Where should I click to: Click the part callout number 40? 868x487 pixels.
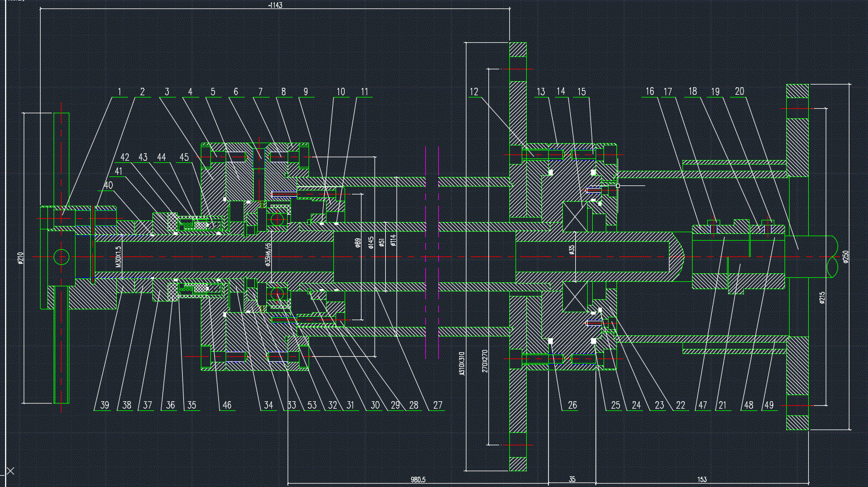(108, 185)
